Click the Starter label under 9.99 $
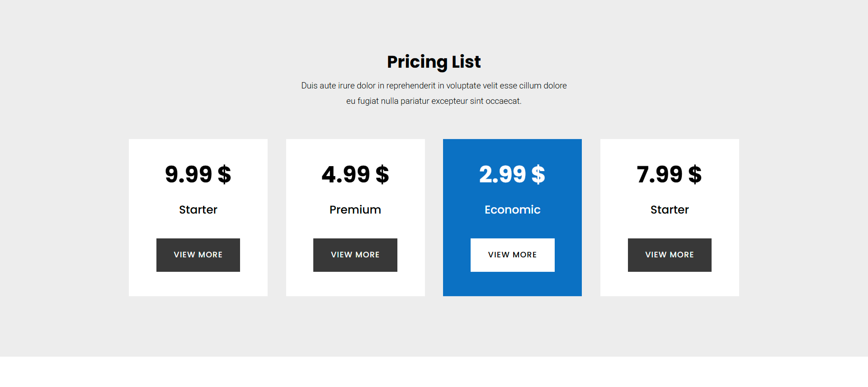The width and height of the screenshot is (868, 387). (x=198, y=210)
